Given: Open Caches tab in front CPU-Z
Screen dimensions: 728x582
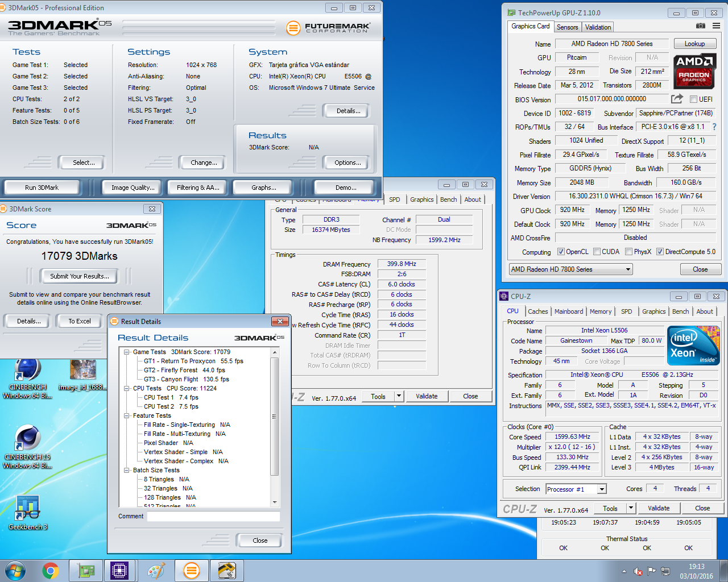Looking at the screenshot, I should (x=537, y=311).
